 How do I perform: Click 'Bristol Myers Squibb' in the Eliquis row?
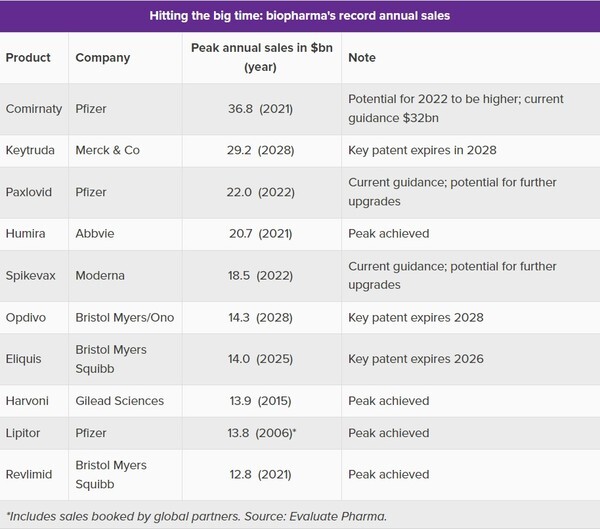[x=111, y=359]
